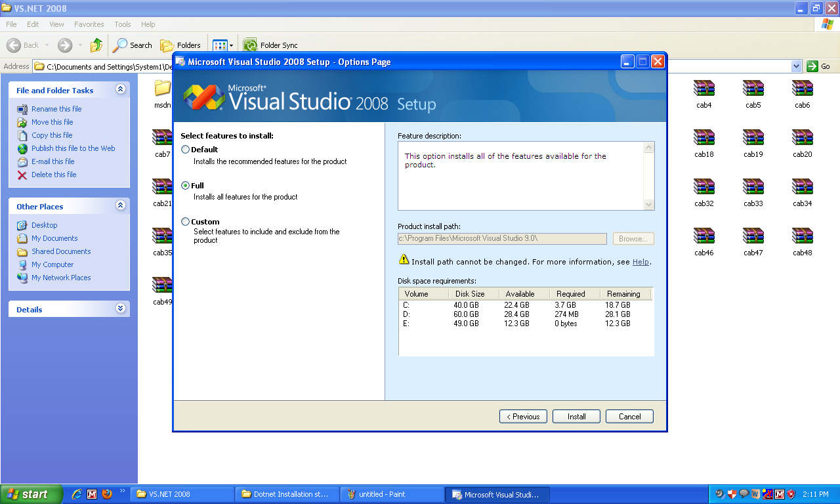Open the Favorites menu in Explorer
The width and height of the screenshot is (840, 504).
point(89,24)
